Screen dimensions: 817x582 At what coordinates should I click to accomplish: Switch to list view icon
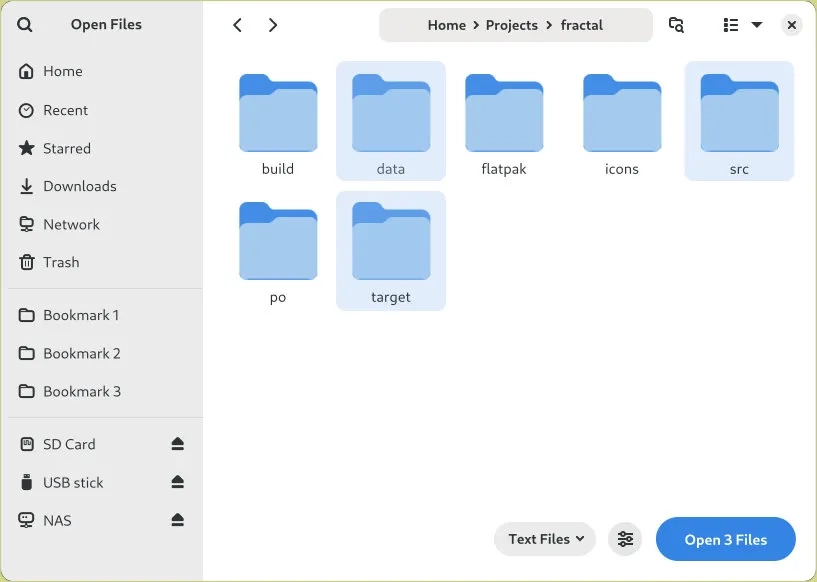731,25
